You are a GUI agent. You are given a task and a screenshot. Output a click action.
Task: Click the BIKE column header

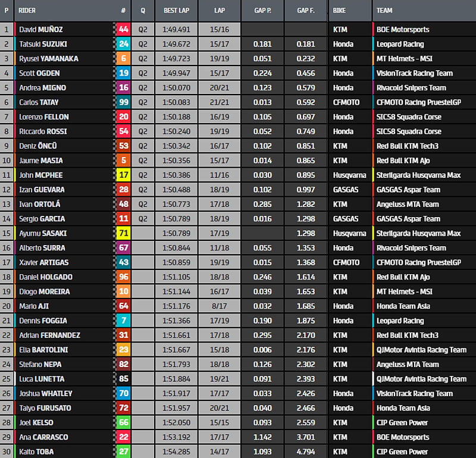tap(340, 11)
